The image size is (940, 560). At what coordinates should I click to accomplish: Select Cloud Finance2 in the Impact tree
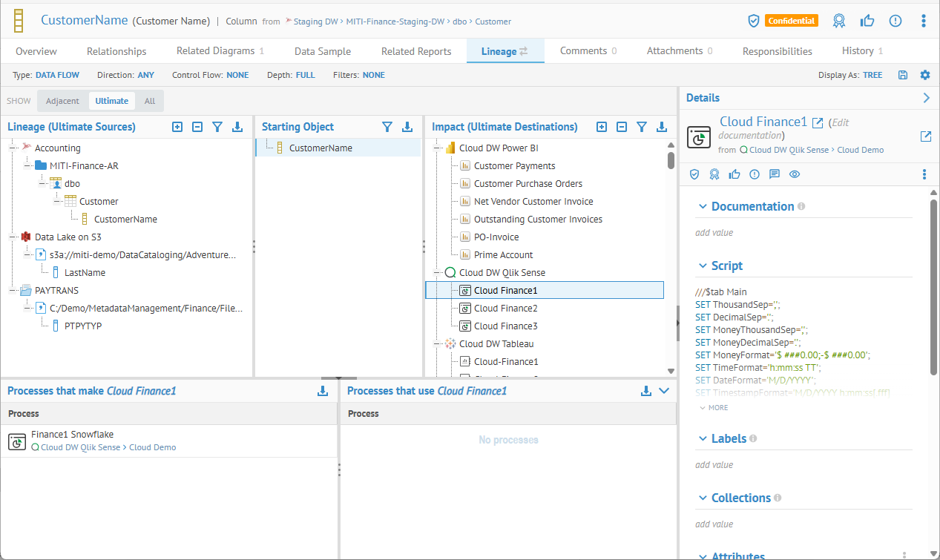tap(505, 309)
